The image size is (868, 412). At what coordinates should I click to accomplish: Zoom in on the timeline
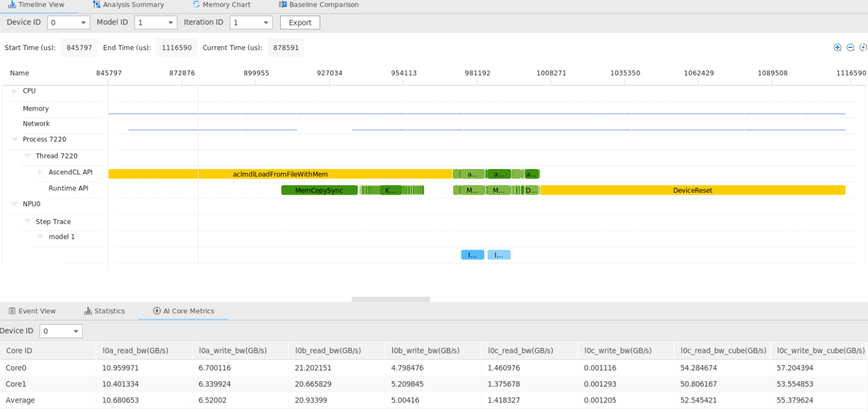pyautogui.click(x=837, y=48)
